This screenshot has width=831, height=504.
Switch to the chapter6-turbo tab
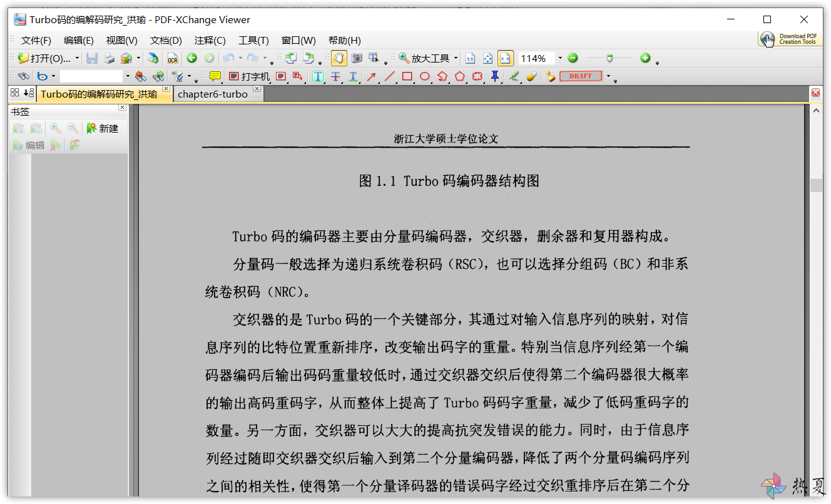pos(213,94)
